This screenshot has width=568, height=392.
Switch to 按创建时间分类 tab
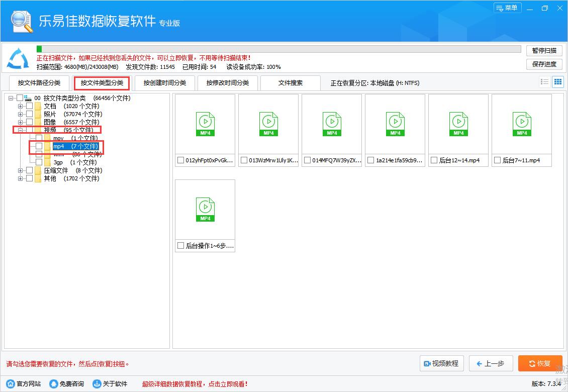165,83
